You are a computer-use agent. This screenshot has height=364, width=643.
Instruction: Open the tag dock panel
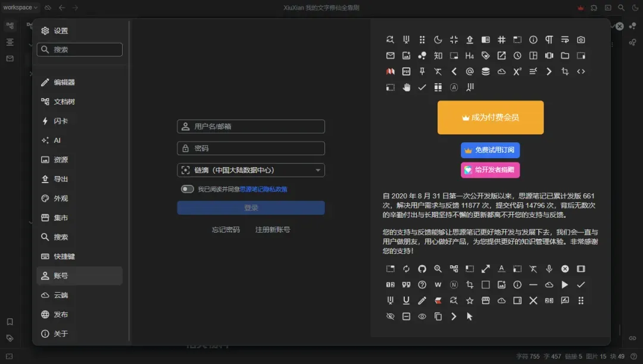(10, 338)
